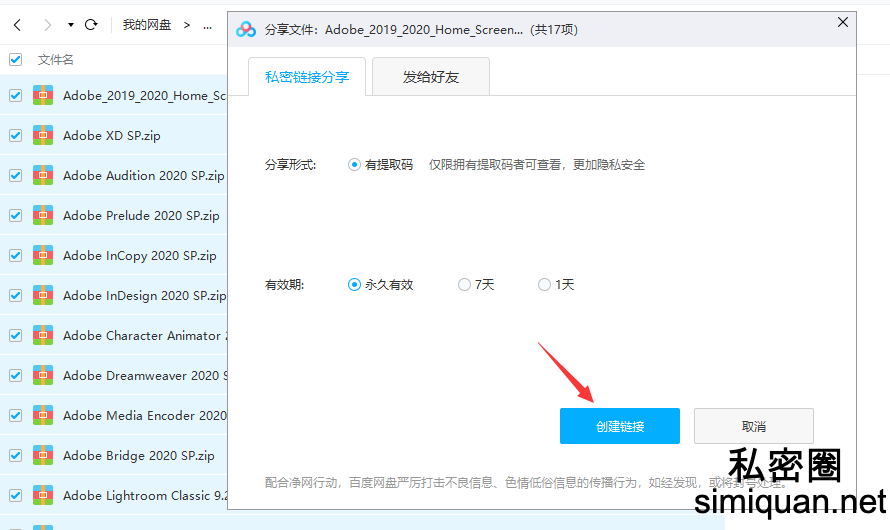The width and height of the screenshot is (890, 530).
Task: Click the Baidu Netdisk logo in dialog
Action: coord(246,30)
